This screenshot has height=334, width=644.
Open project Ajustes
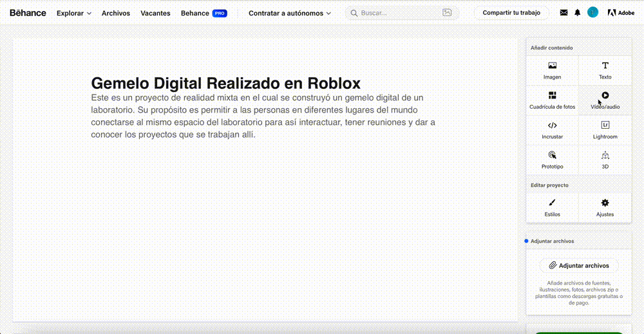click(x=605, y=208)
